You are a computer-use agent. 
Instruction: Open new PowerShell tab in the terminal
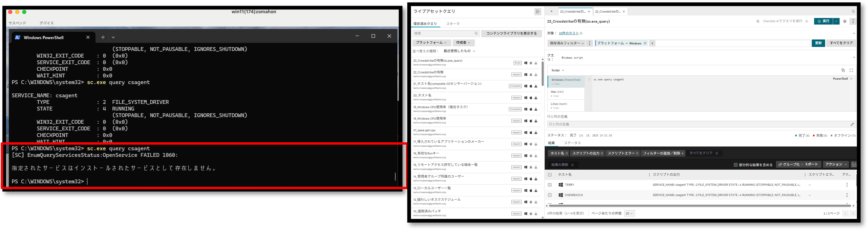103,37
